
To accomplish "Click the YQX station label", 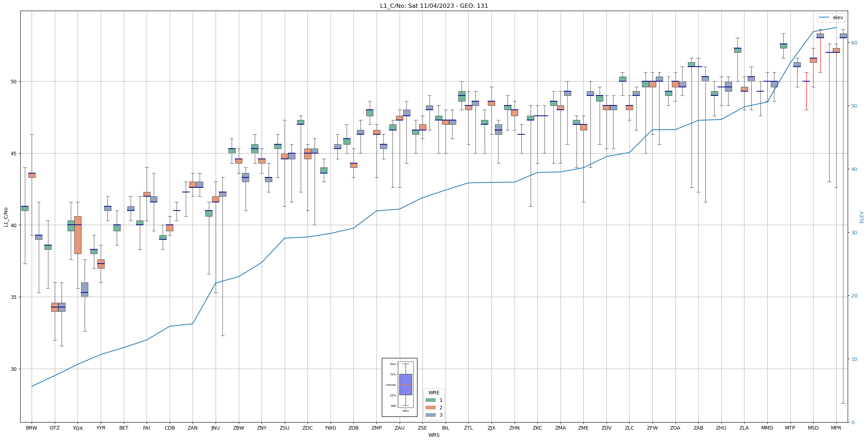I will 78,428.
